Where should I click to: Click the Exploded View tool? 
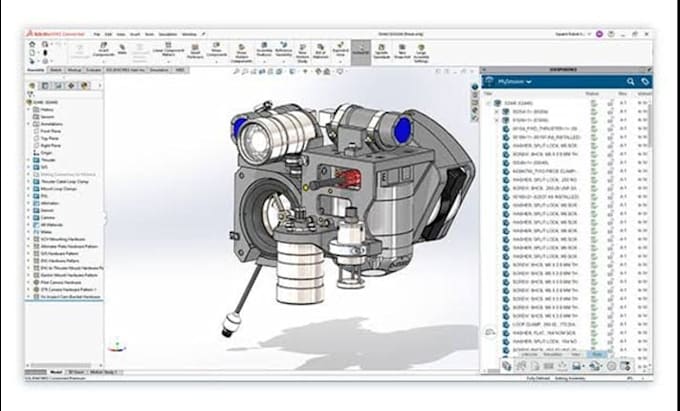[x=340, y=49]
